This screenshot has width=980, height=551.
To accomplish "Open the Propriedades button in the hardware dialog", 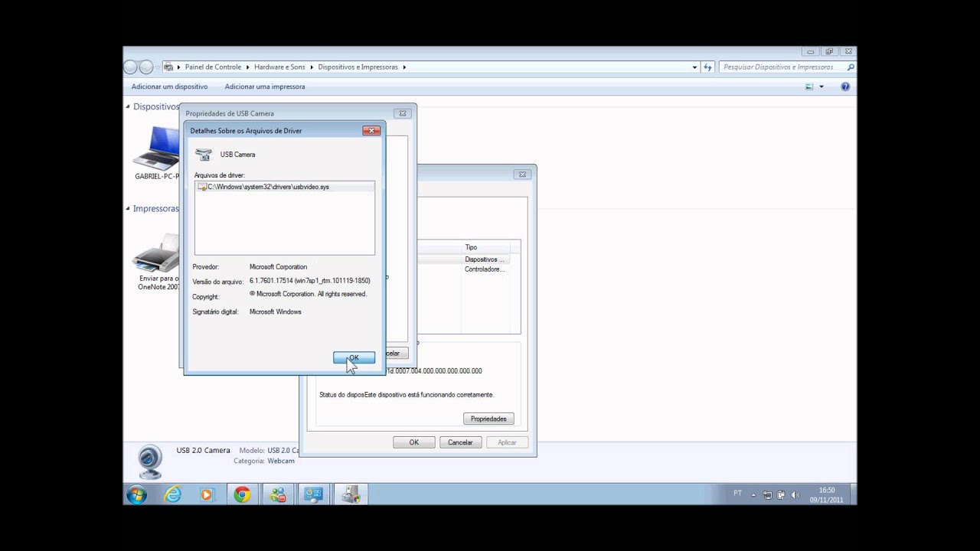I will point(488,419).
